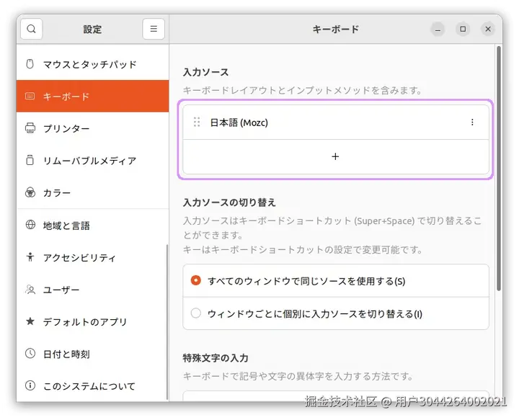
Task: Select すべてのウィンドウで同じソースを使用する radio
Action: coord(195,280)
